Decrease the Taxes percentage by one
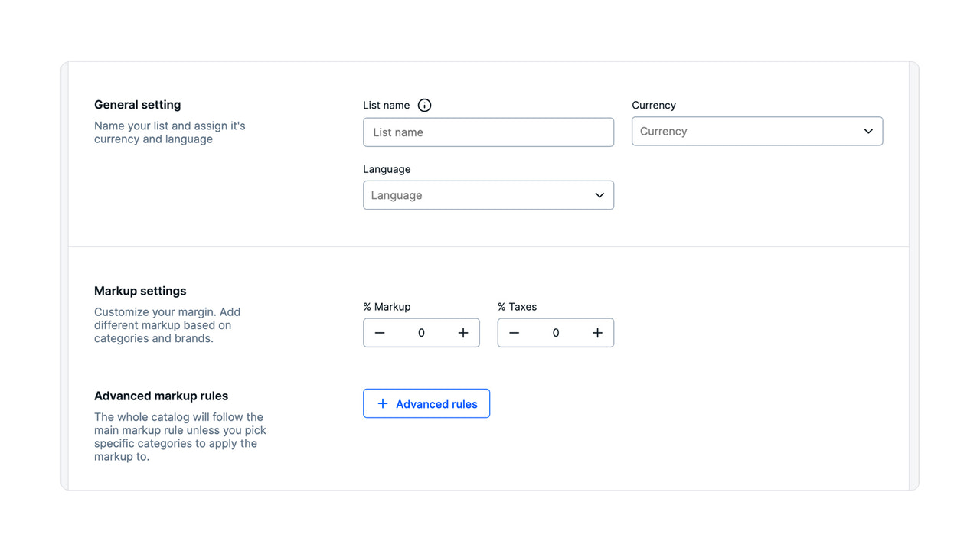Image resolution: width=980 pixels, height=551 pixels. 514,332
